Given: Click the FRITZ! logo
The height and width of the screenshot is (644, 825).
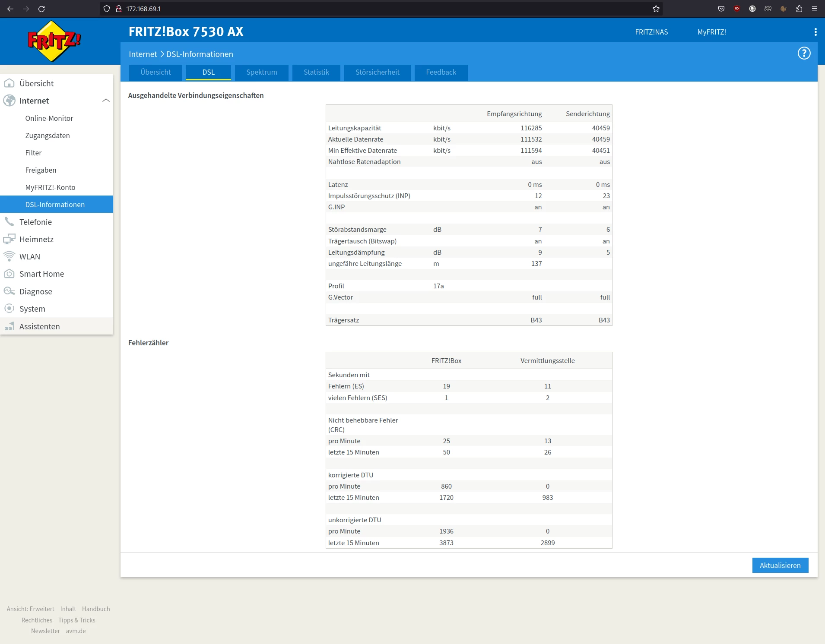Looking at the screenshot, I should click(54, 41).
